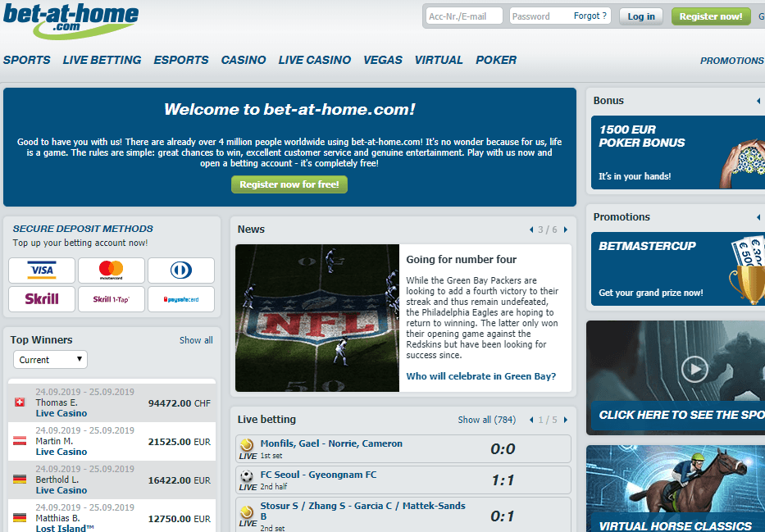765x532 pixels.
Task: Click Show all in Top Winners
Action: 196,340
